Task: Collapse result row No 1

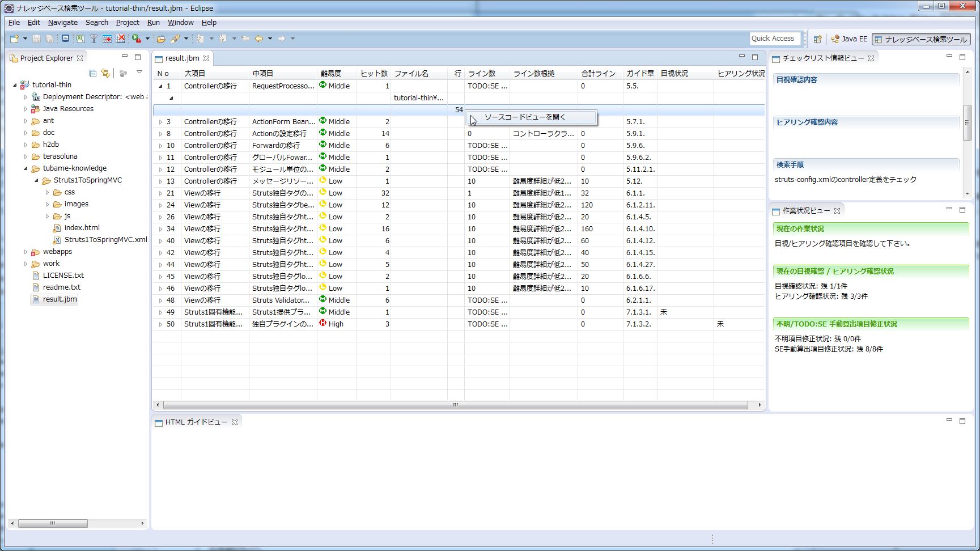Action: click(160, 86)
